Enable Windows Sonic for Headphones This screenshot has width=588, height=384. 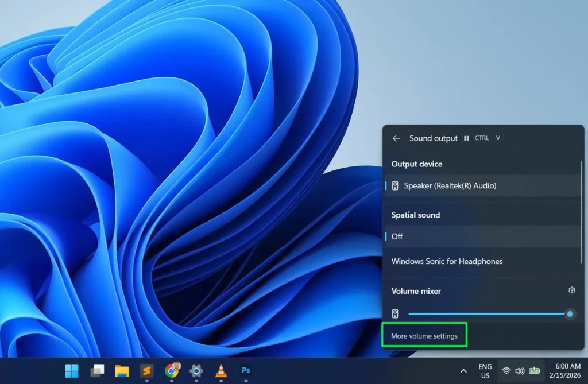(447, 261)
